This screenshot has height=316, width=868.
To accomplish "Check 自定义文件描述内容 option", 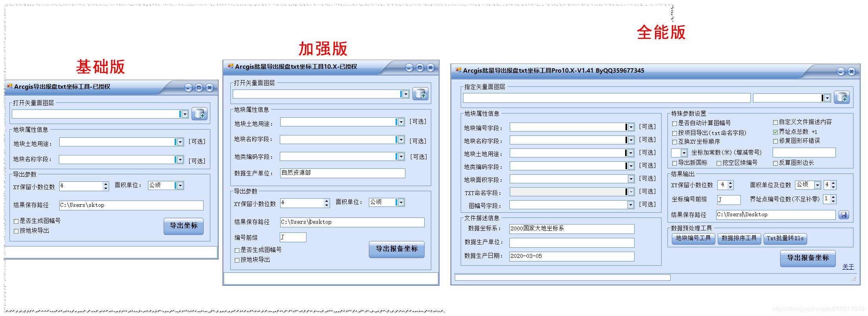I will tap(775, 122).
